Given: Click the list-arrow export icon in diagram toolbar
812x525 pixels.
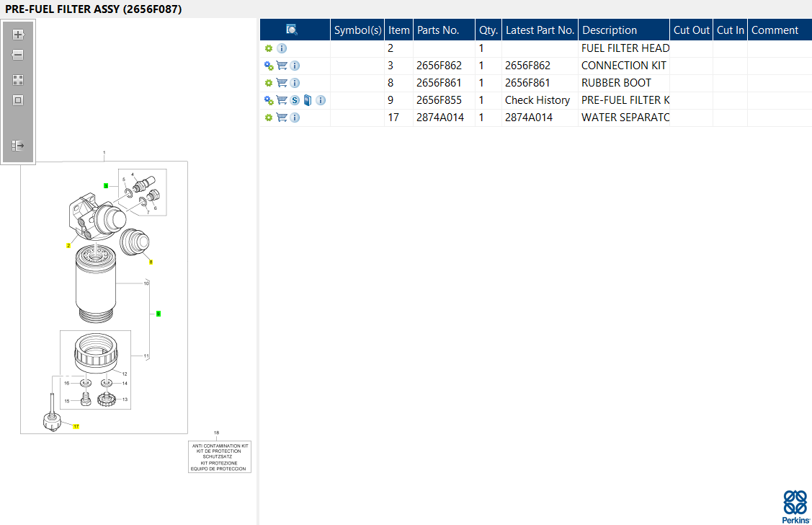Looking at the screenshot, I should tap(18, 146).
